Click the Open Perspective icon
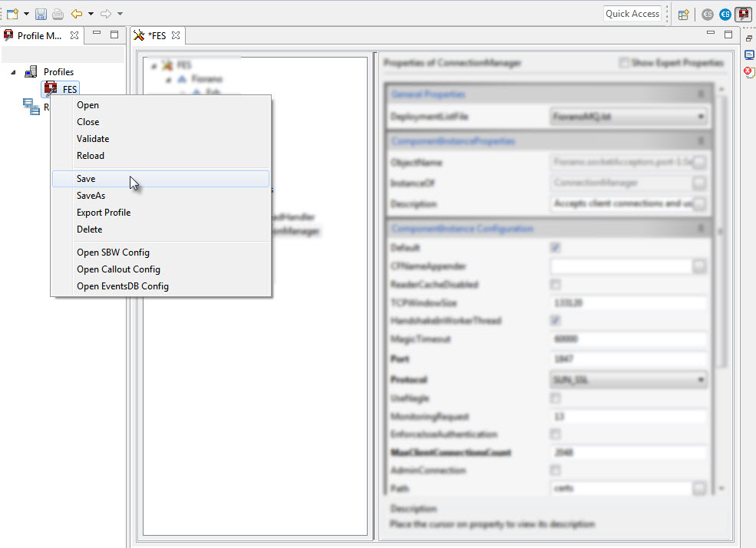Screen dimensions: 756x548 tap(683, 15)
